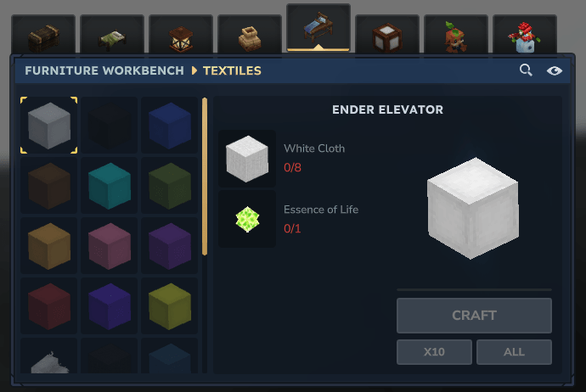Select the green bedroll category icon

pyautogui.click(x=112, y=36)
